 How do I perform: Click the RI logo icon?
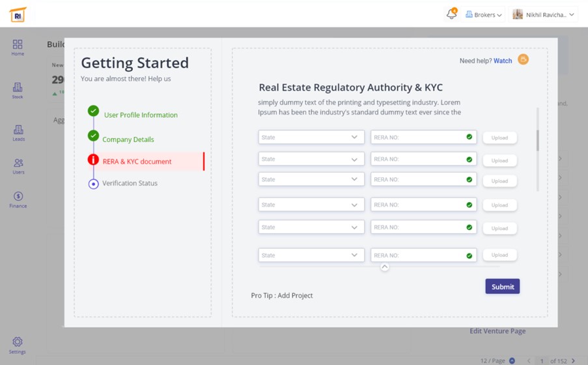tap(18, 14)
